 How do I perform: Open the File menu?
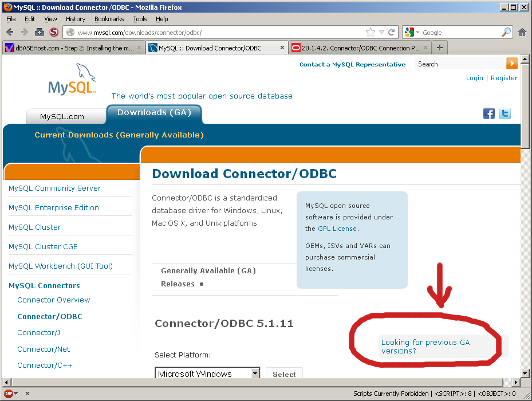(x=11, y=19)
